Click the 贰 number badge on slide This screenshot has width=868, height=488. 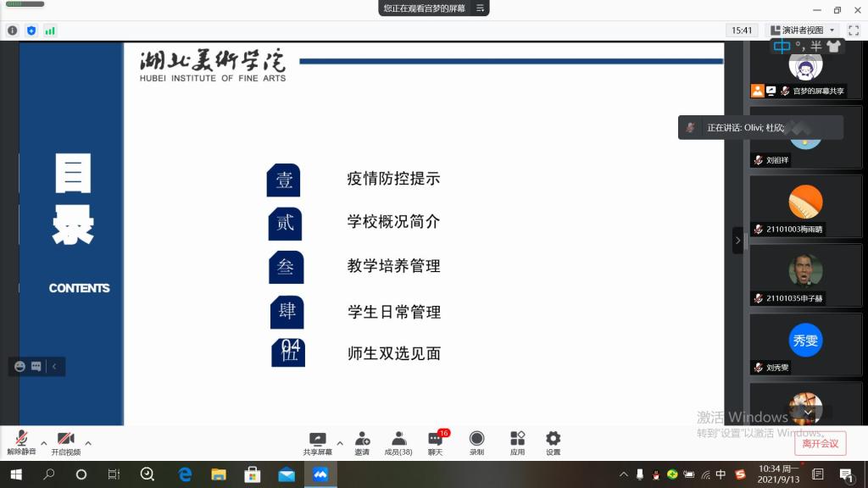(x=285, y=224)
